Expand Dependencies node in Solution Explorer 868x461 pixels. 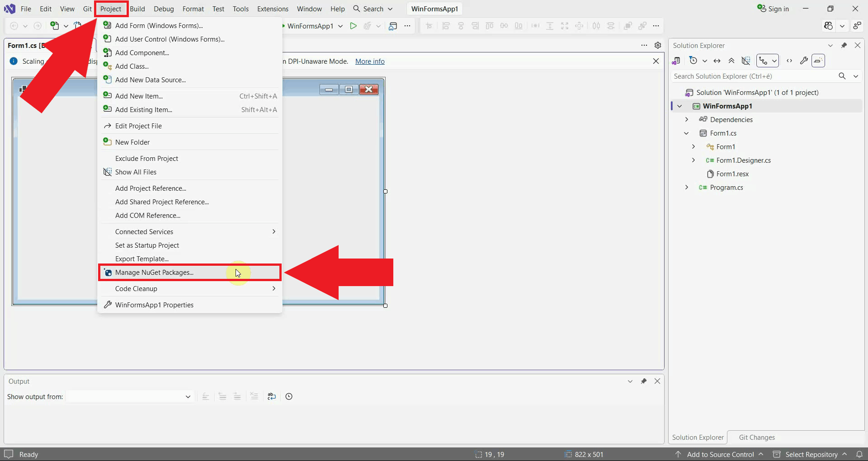pos(687,119)
